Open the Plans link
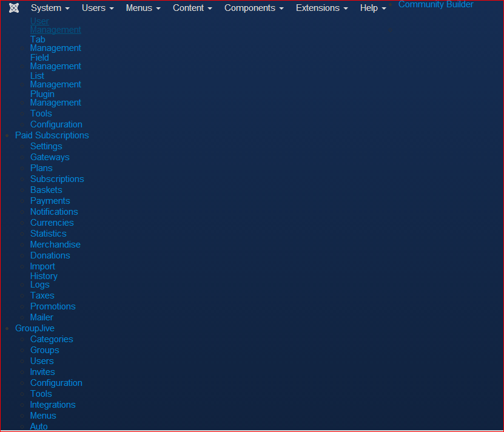The image size is (504, 432). 41,168
